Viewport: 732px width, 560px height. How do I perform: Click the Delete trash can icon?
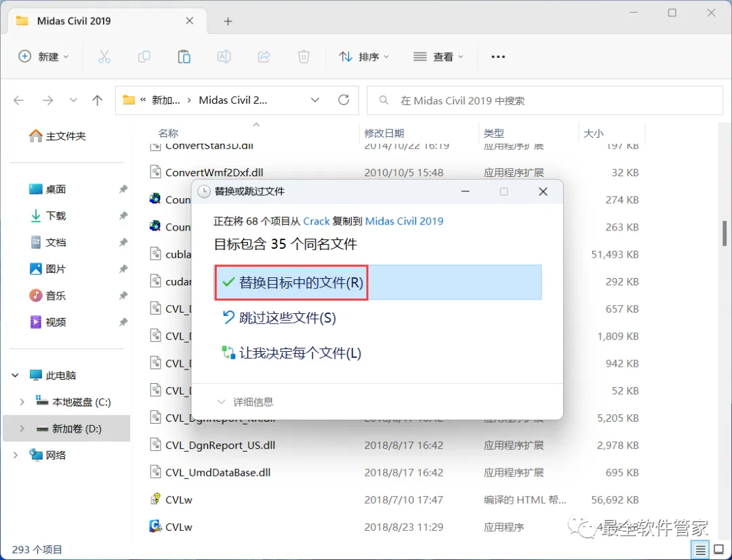[x=304, y=57]
